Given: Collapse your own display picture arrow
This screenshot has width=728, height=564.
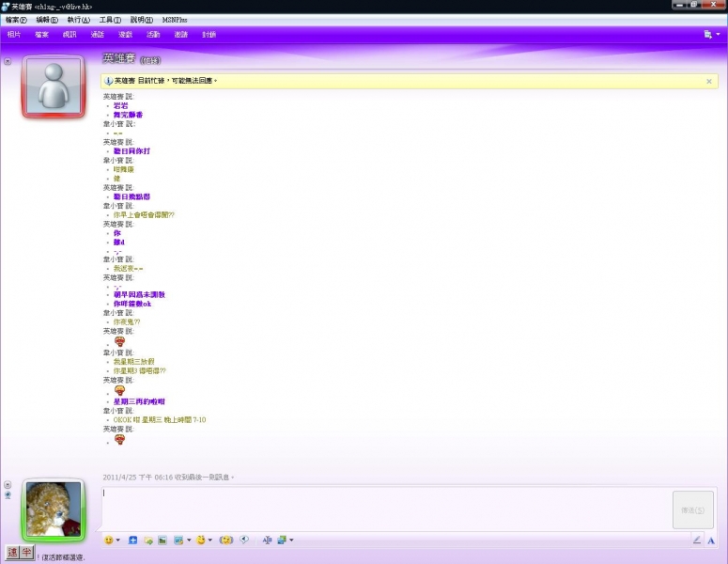Looking at the screenshot, I should (8, 484).
